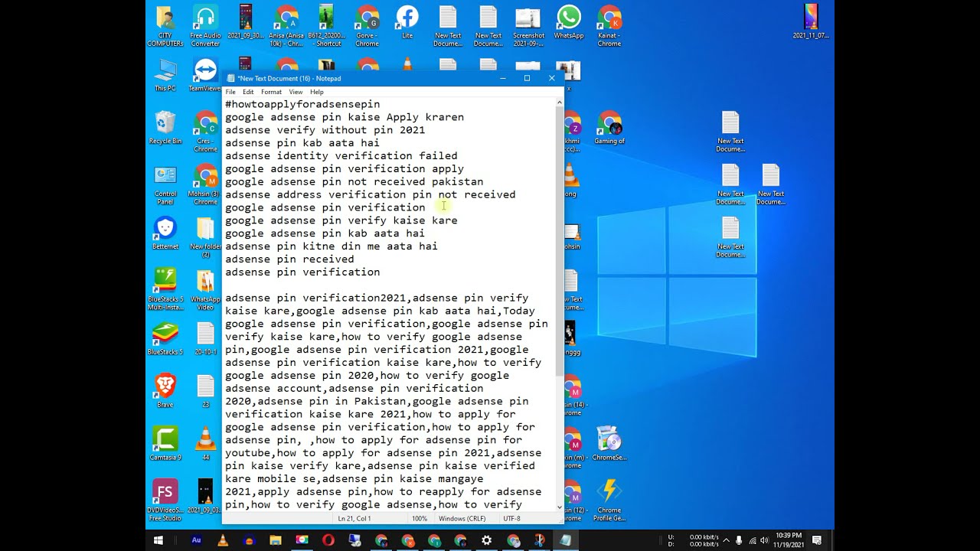Open Screenshot 2021-09 desktop file
Image resolution: width=980 pixels, height=551 pixels.
tap(528, 26)
